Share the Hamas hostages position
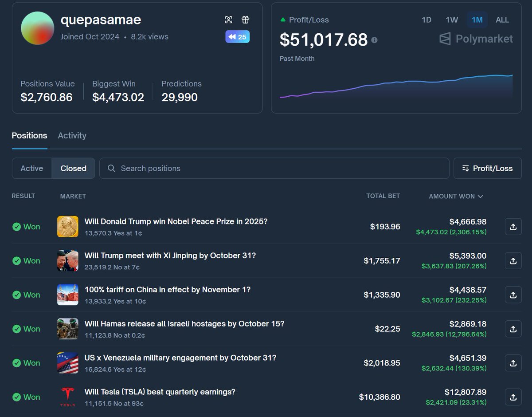The height and width of the screenshot is (417, 532). coord(513,329)
